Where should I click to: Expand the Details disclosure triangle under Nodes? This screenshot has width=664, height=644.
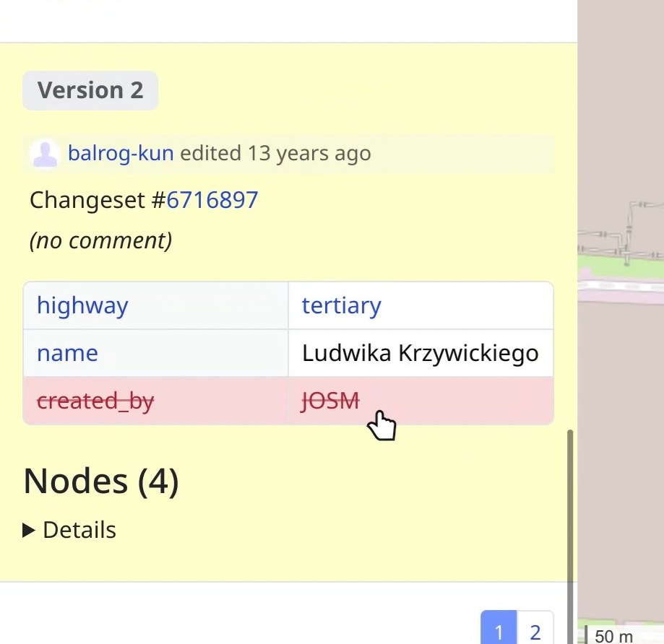(x=30, y=531)
